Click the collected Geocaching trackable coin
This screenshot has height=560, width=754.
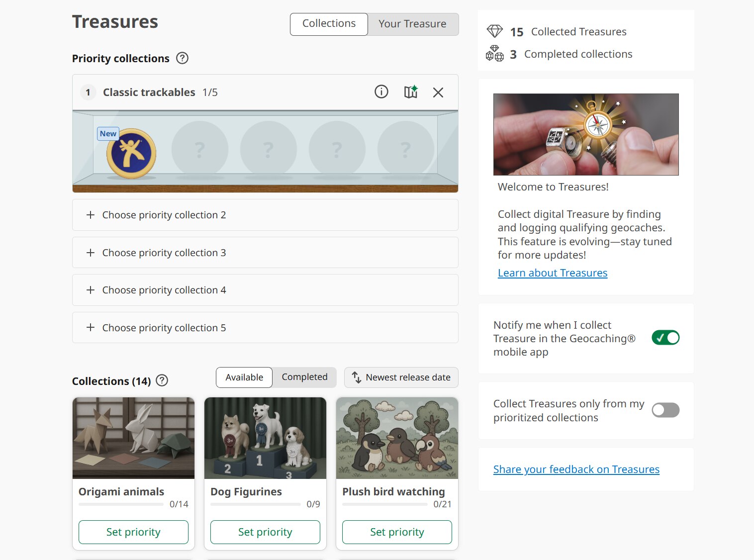[x=131, y=154]
